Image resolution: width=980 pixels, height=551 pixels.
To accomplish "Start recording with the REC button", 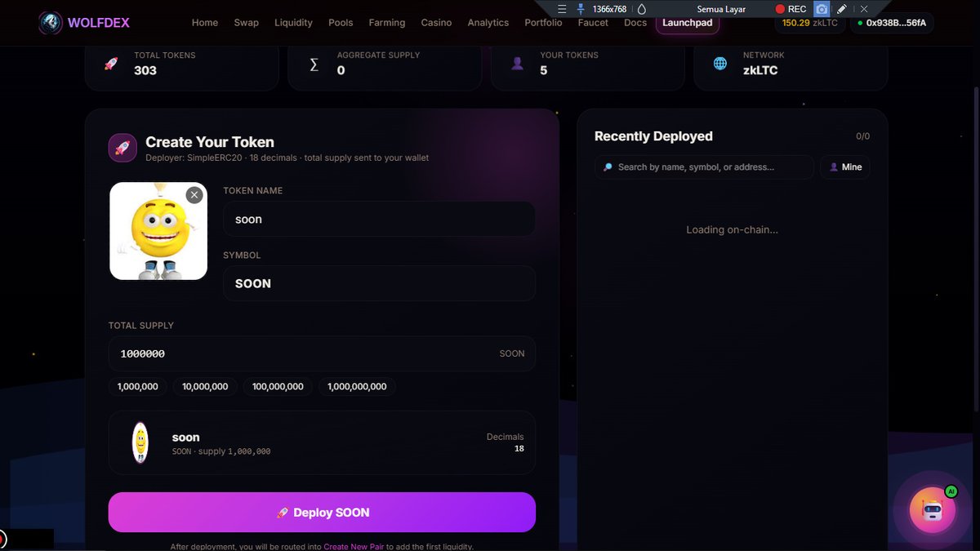I will (791, 9).
